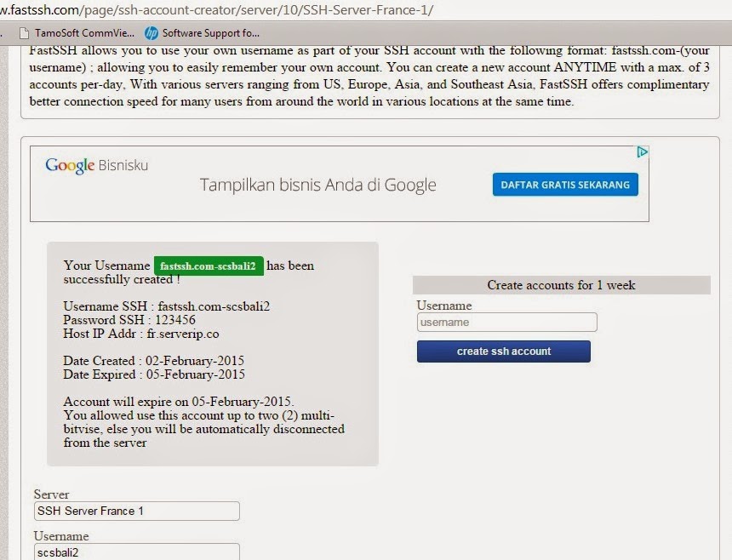Click the page icon of TamoSoft bookmark
Image resolution: width=732 pixels, height=560 pixels.
pos(24,33)
